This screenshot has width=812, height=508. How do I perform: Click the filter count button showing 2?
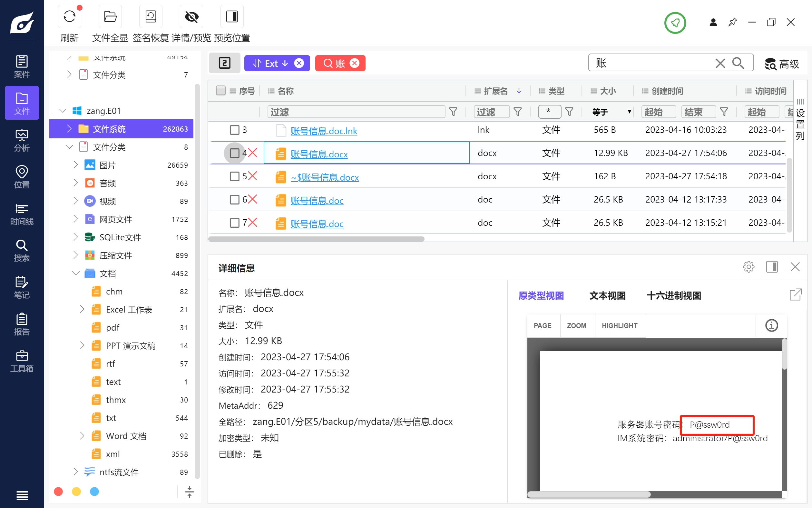click(x=225, y=63)
